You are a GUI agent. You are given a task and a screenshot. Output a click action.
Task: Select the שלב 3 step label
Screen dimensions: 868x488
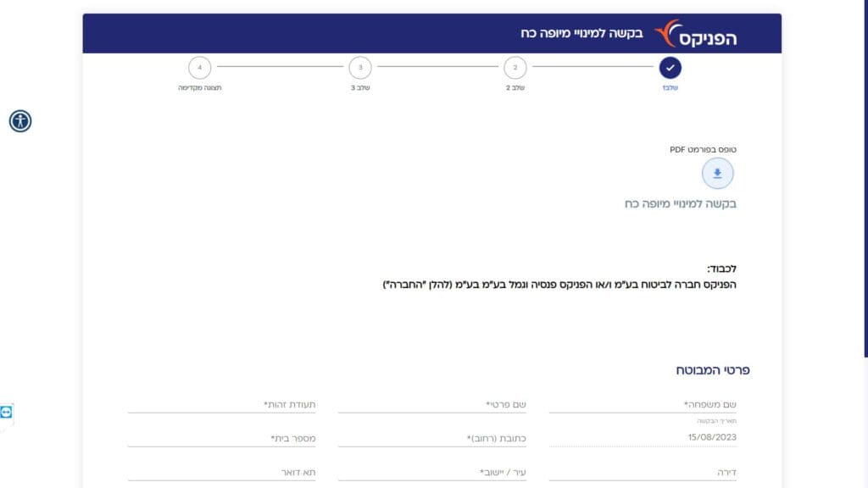point(359,88)
